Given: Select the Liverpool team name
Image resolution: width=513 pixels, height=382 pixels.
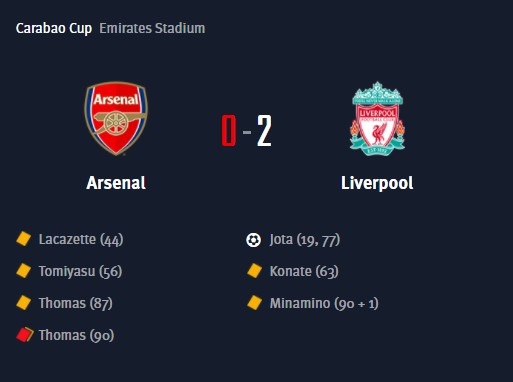Looking at the screenshot, I should 377,183.
